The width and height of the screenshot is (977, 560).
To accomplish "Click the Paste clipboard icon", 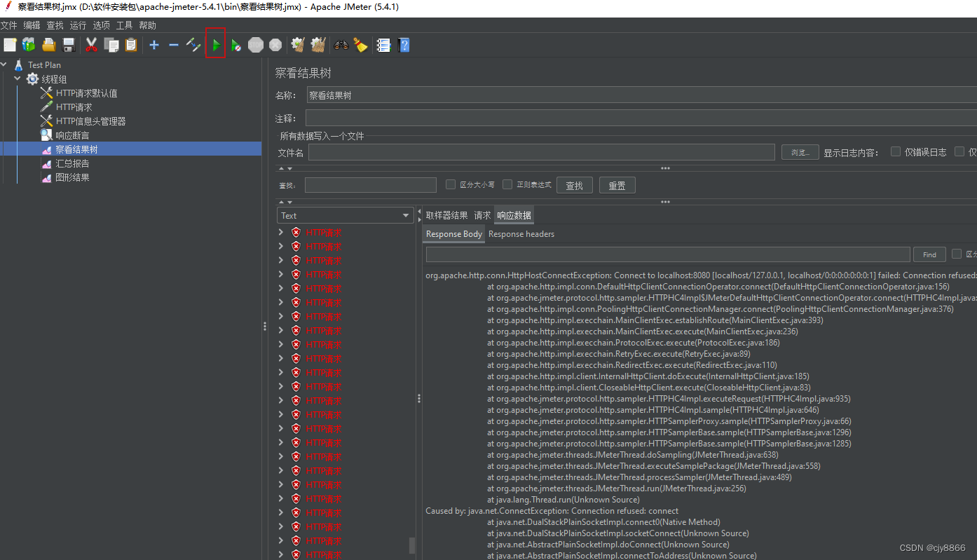I will [131, 45].
